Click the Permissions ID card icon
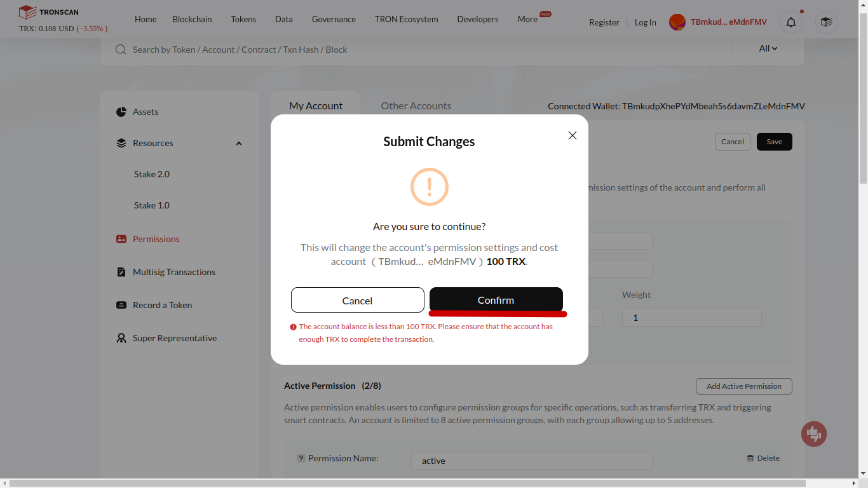 (121, 239)
